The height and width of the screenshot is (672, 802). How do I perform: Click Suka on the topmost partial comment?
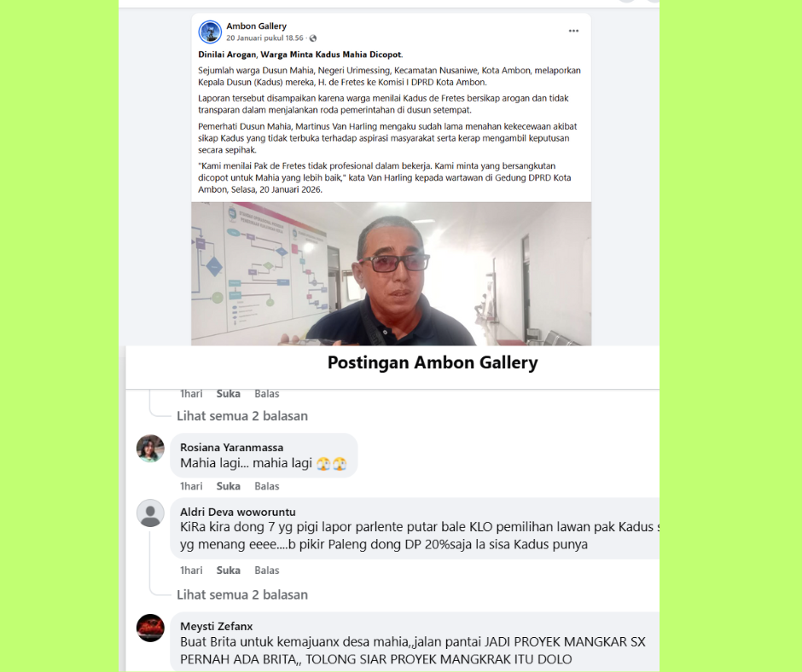tap(228, 394)
